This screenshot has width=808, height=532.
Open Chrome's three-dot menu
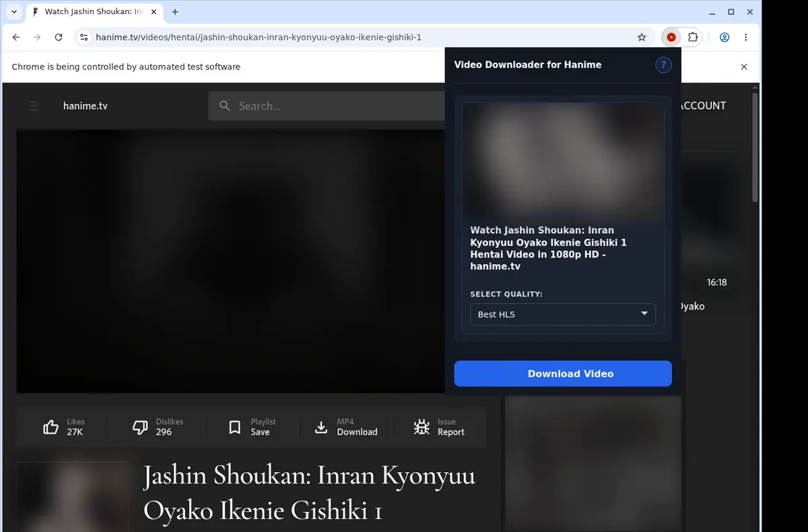coord(746,37)
